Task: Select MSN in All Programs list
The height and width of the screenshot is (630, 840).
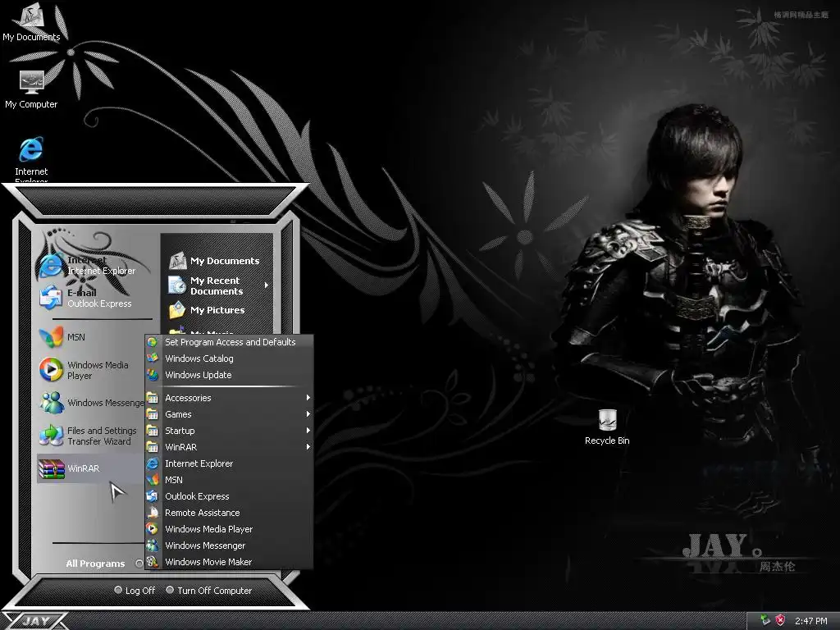Action: point(229,480)
